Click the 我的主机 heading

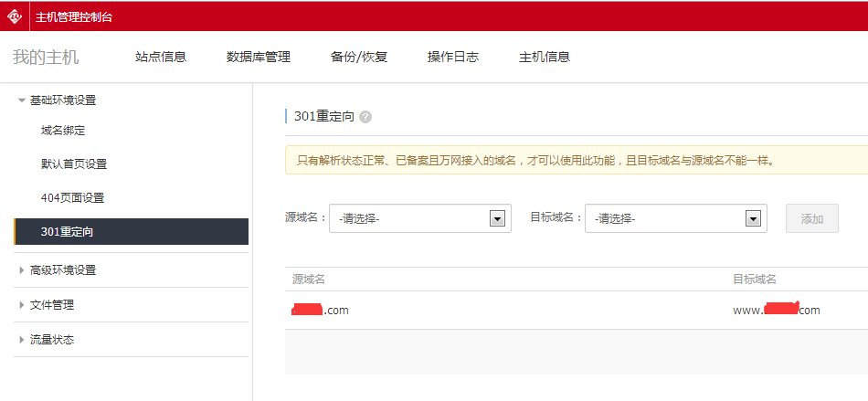[46, 57]
